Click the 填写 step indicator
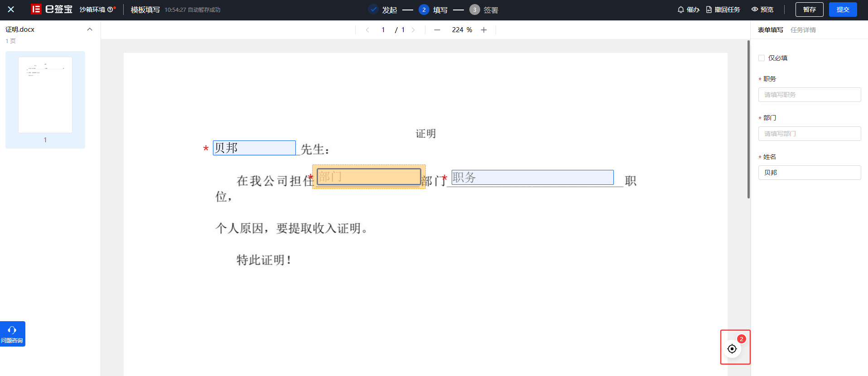The height and width of the screenshot is (376, 868). (433, 10)
